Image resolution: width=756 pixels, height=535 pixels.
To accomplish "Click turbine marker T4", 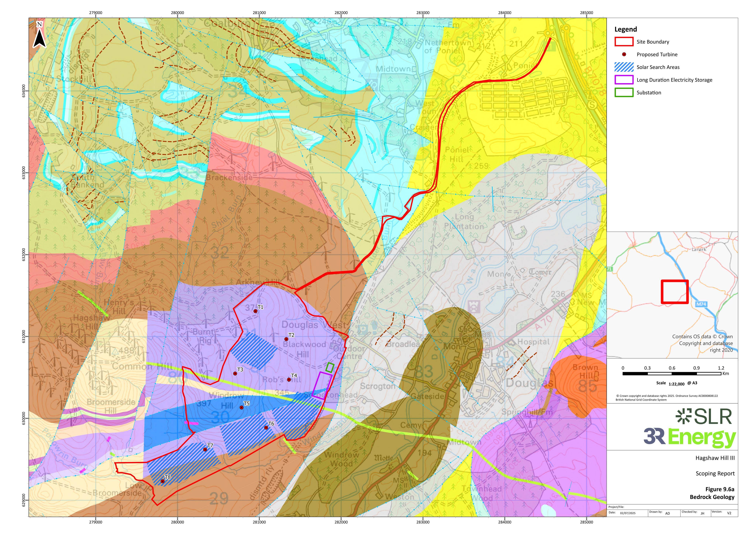I will [289, 380].
